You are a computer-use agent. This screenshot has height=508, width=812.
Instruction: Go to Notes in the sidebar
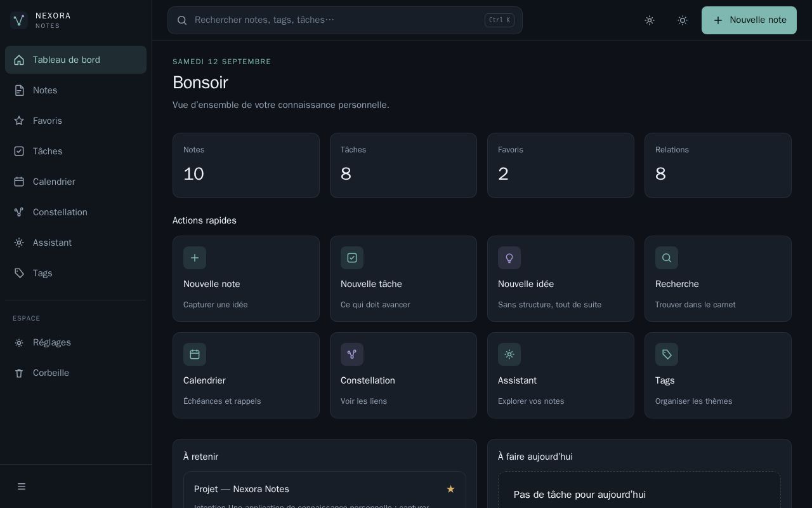[75, 90]
